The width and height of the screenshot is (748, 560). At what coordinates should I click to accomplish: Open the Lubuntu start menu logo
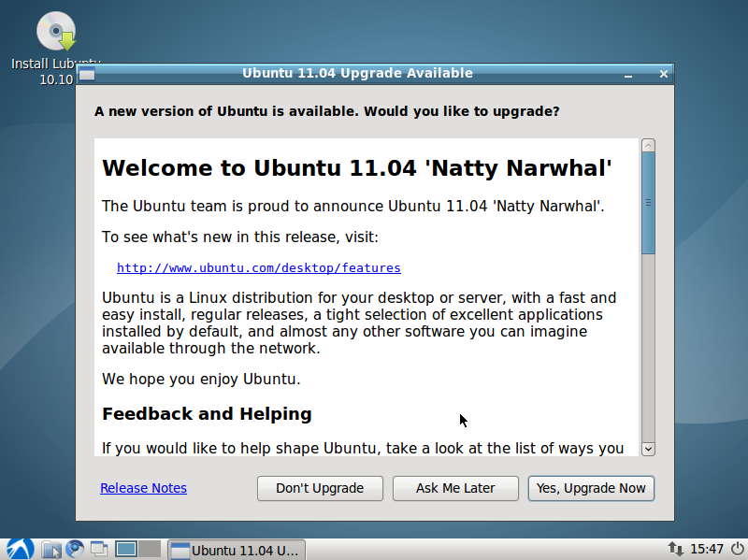[x=20, y=549]
